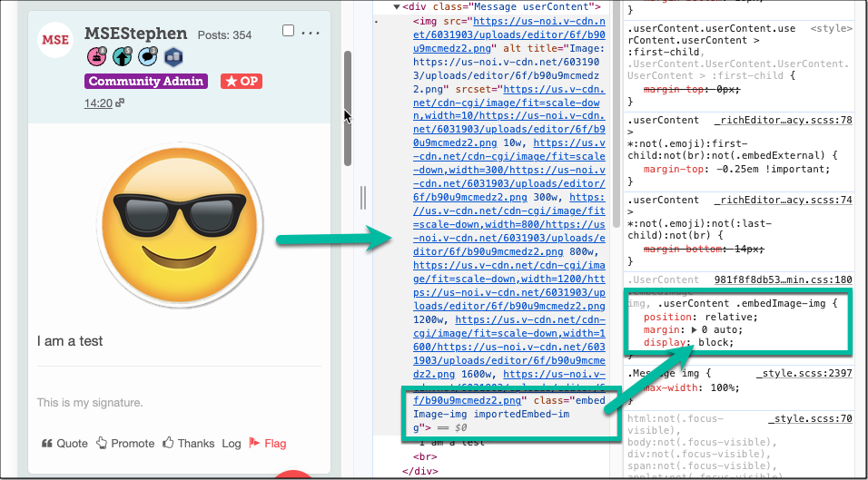Open the img src URL link
Image resolution: width=868 pixels, height=480 pixels.
[509, 34]
